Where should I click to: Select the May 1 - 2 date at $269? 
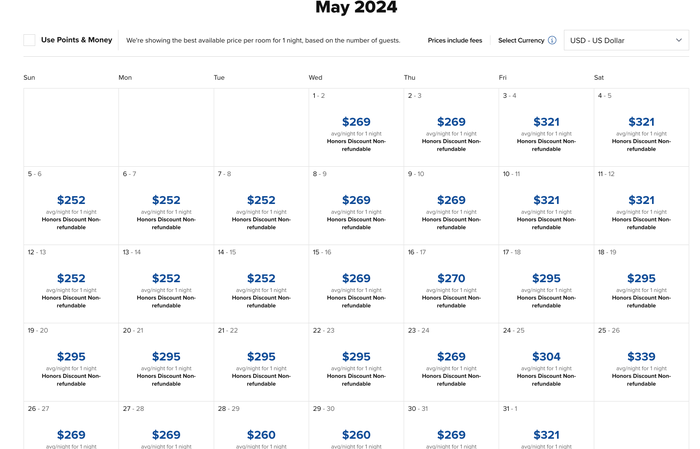pos(356,127)
